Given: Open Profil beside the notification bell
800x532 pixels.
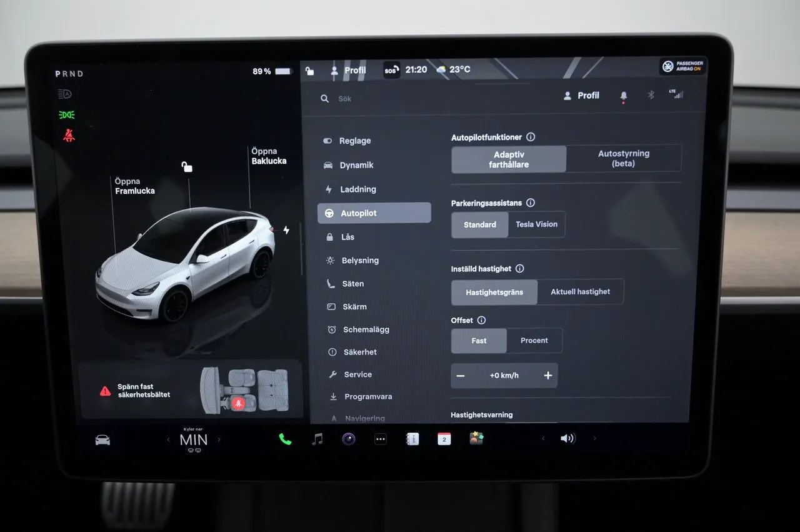Looking at the screenshot, I should (581, 96).
